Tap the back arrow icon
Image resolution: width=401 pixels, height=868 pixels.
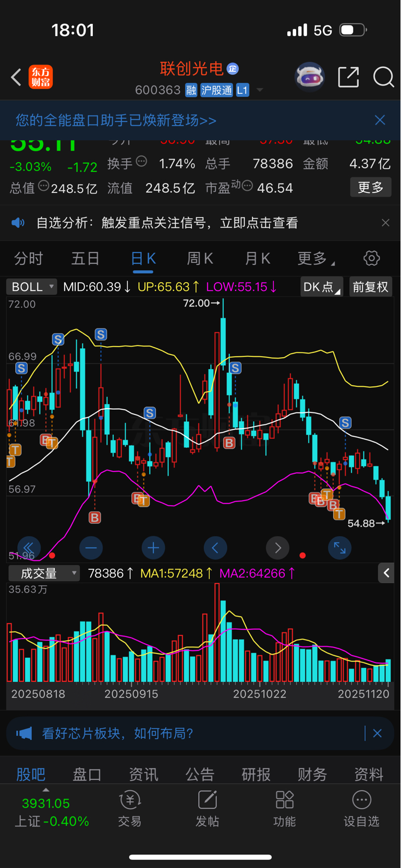(16, 78)
